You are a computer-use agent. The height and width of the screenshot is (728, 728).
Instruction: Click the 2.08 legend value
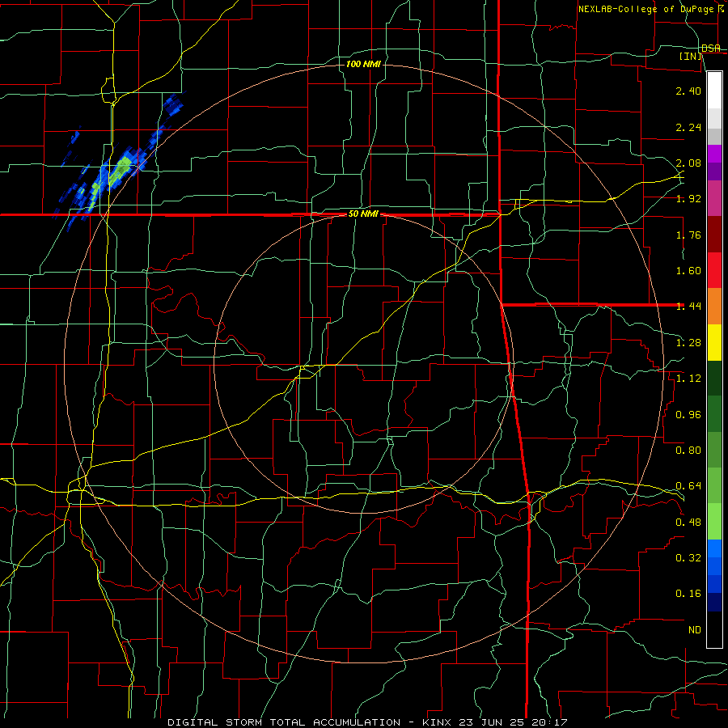click(x=688, y=163)
